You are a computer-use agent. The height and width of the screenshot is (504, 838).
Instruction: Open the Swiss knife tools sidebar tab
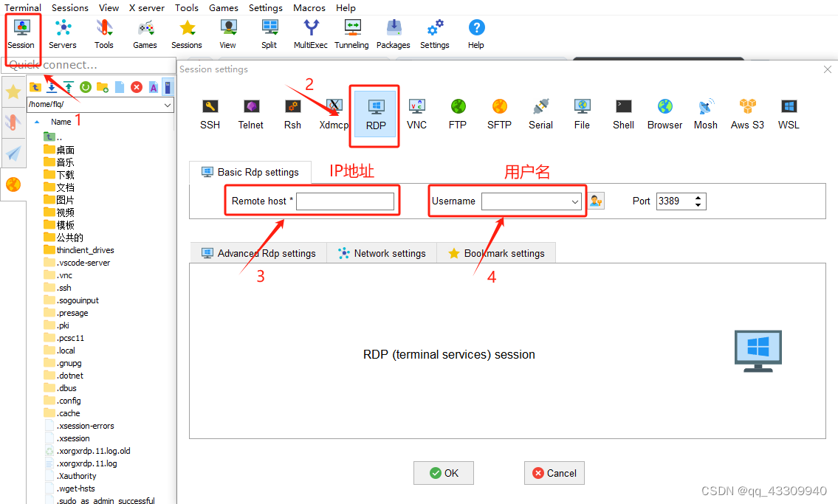[13, 122]
